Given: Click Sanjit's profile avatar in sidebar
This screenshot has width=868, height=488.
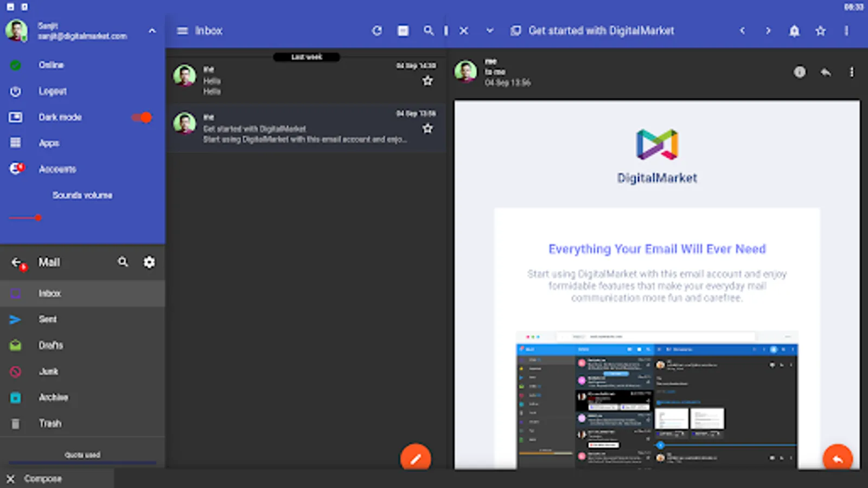Looking at the screenshot, I should click(x=17, y=30).
